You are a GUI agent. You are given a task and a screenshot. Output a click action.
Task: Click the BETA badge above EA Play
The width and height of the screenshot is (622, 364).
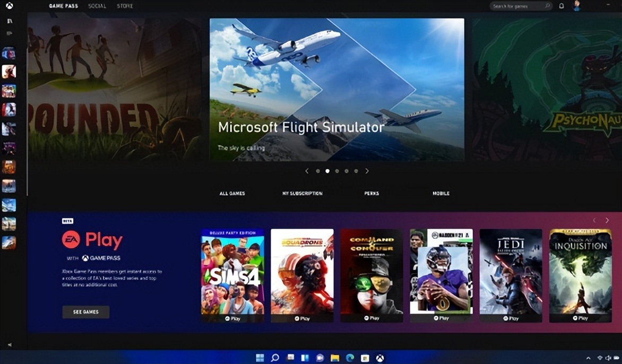[x=67, y=221]
